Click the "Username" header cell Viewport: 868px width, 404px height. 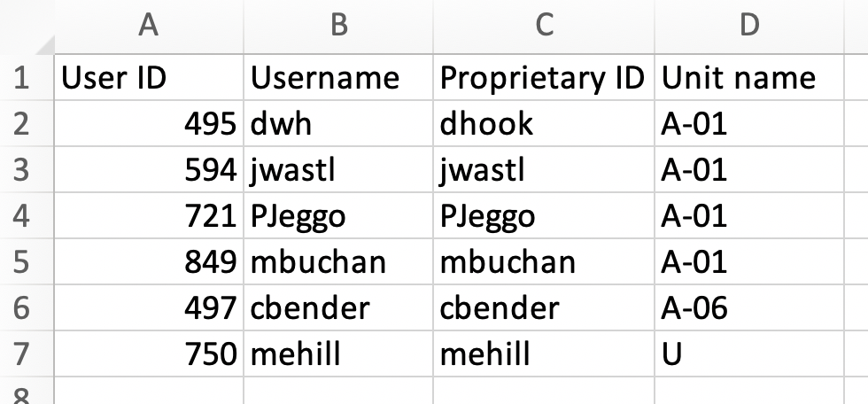click(x=338, y=78)
